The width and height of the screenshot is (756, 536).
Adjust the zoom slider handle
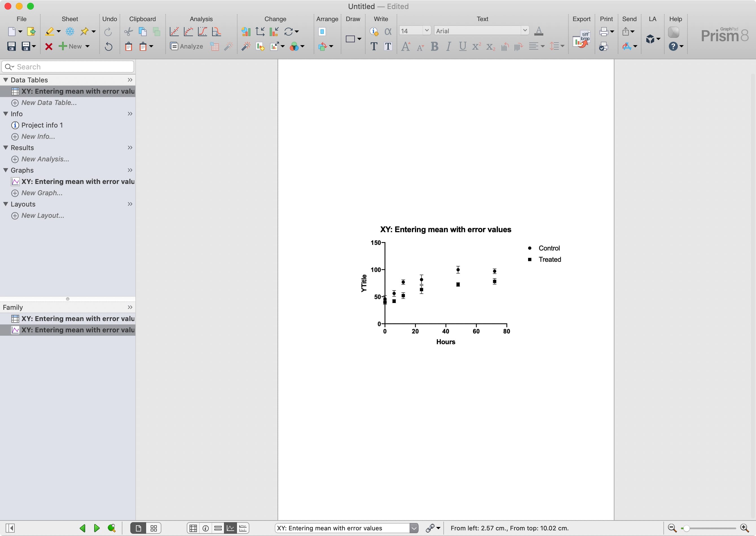[686, 528]
